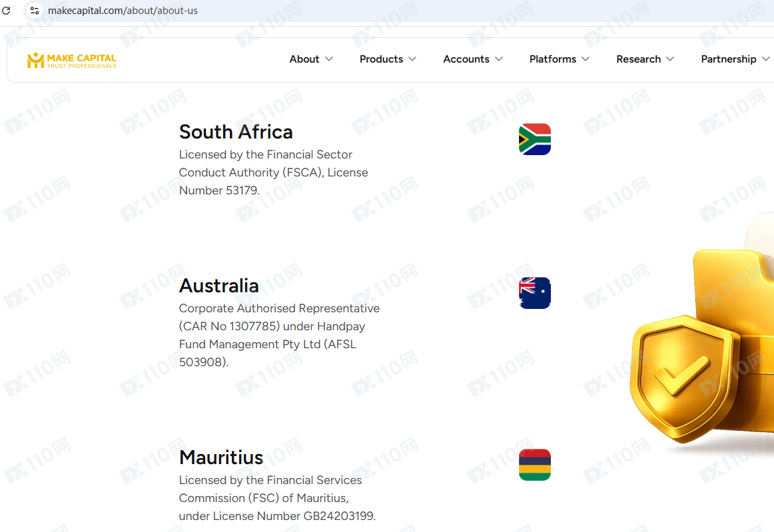Expand the Products dropdown chevron
The height and width of the screenshot is (532, 774).
click(x=412, y=59)
